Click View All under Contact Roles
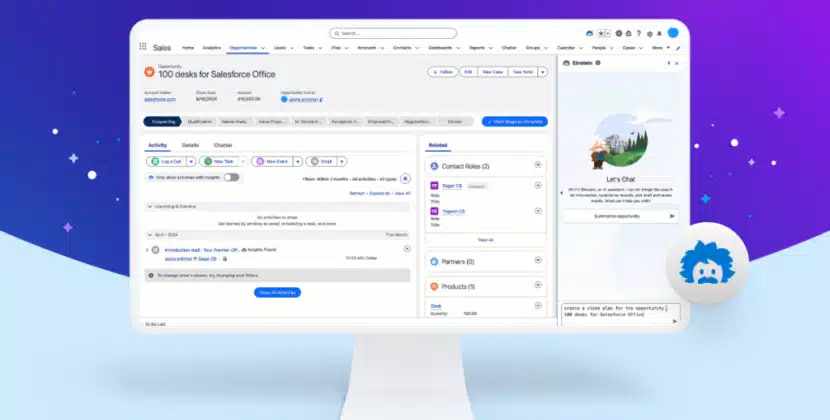 pos(485,240)
